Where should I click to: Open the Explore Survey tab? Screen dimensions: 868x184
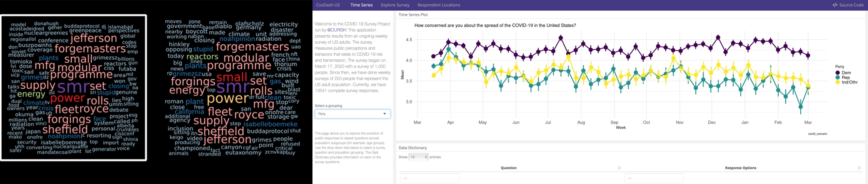click(x=395, y=5)
